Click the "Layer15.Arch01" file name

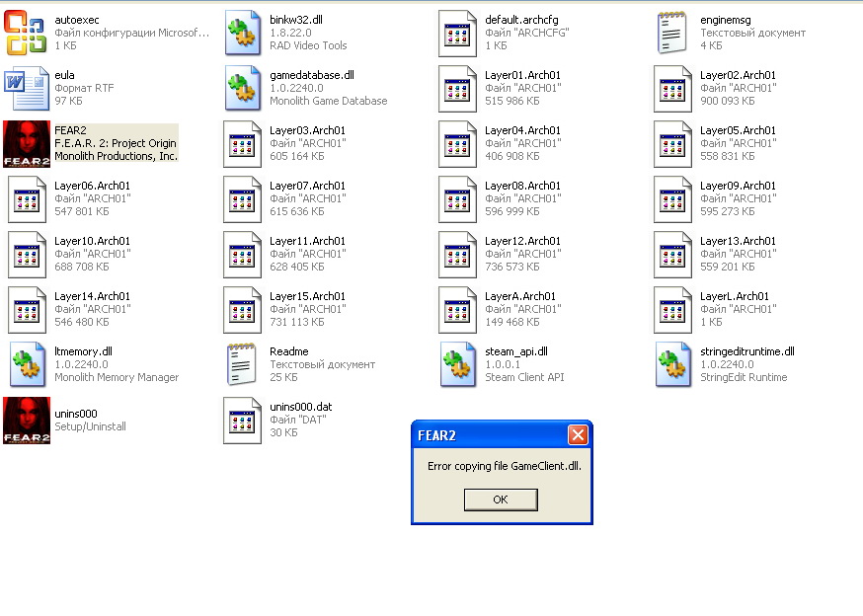[308, 296]
